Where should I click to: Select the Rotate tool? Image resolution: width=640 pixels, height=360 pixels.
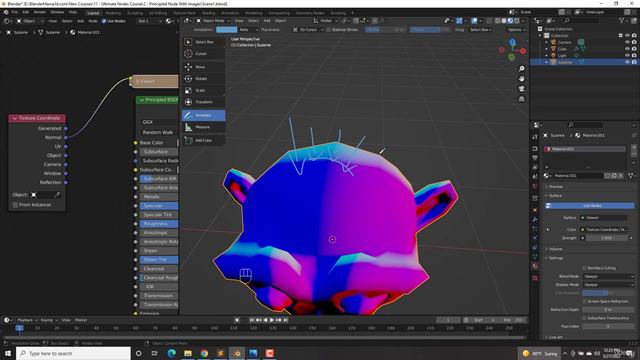click(x=203, y=78)
